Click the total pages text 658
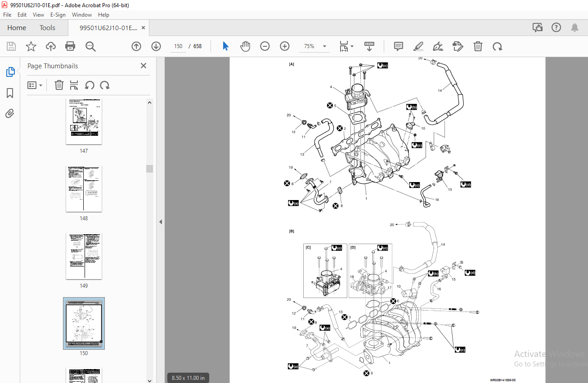This screenshot has width=588, height=383. tap(197, 46)
